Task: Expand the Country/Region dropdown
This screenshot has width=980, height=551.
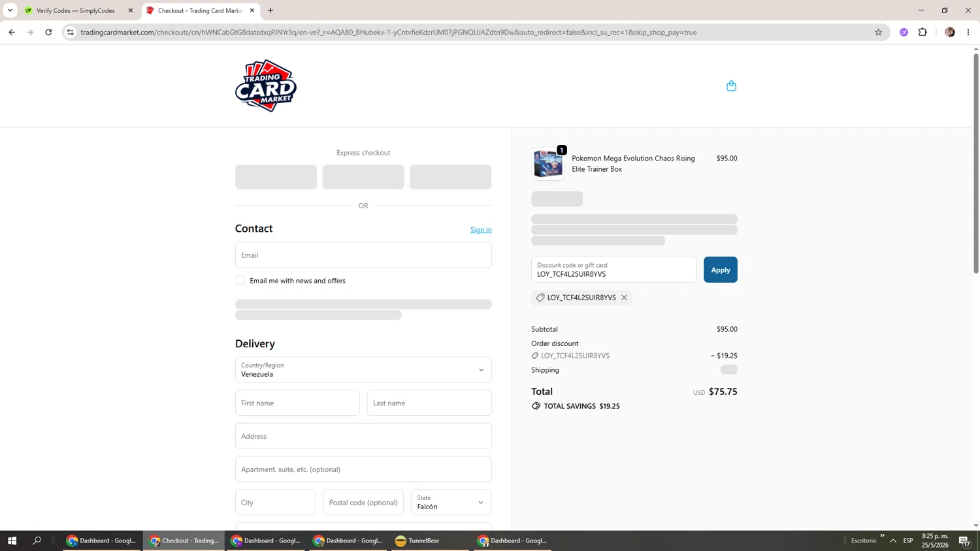Action: tap(363, 370)
